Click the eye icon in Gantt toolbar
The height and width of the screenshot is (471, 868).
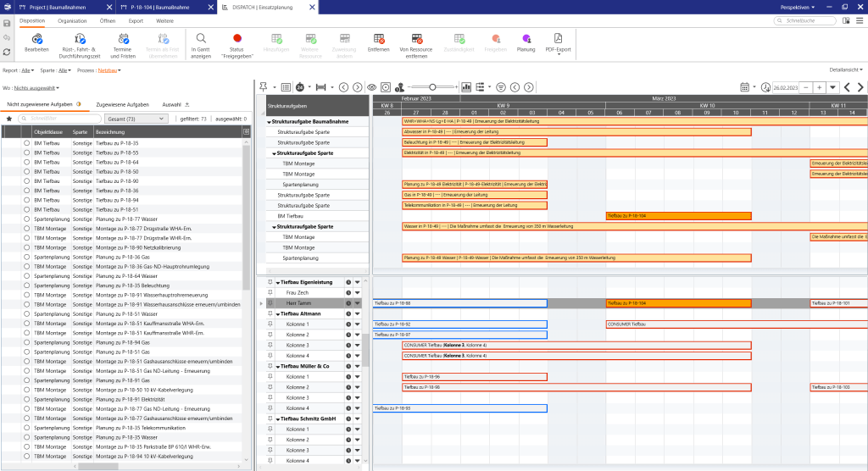click(x=371, y=86)
